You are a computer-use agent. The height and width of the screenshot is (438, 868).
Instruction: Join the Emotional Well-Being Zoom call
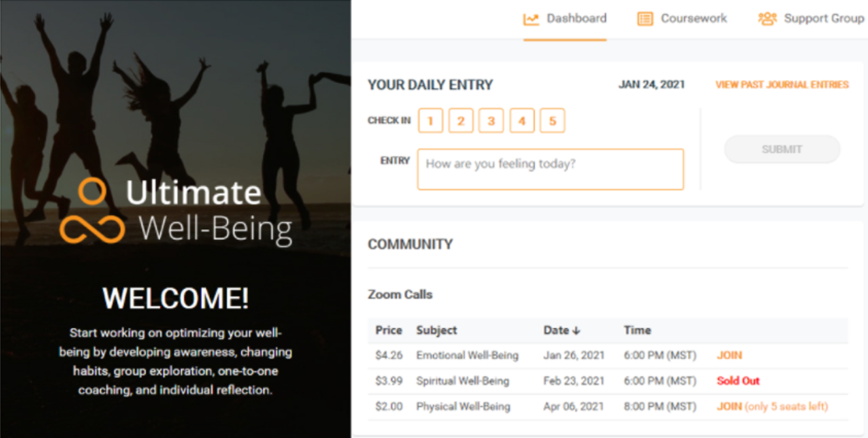click(x=729, y=356)
